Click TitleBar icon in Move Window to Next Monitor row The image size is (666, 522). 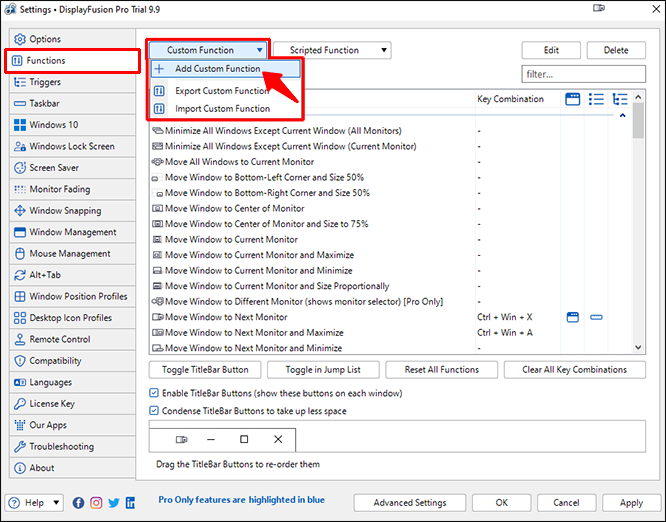[x=573, y=317]
